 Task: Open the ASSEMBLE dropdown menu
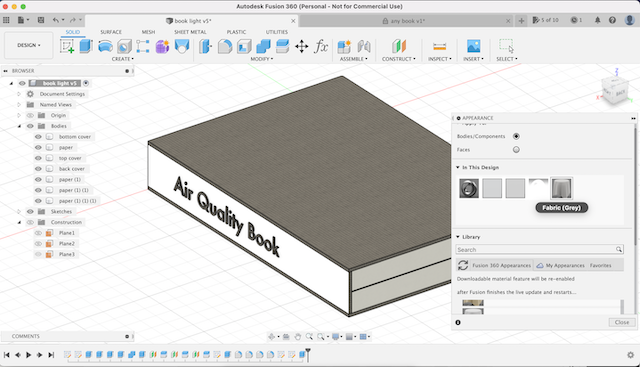(x=353, y=59)
